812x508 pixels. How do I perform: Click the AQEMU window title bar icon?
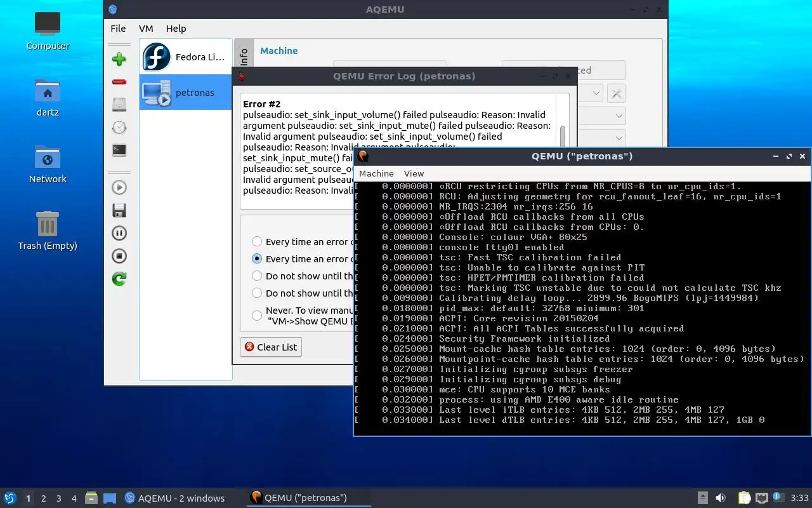coord(113,9)
